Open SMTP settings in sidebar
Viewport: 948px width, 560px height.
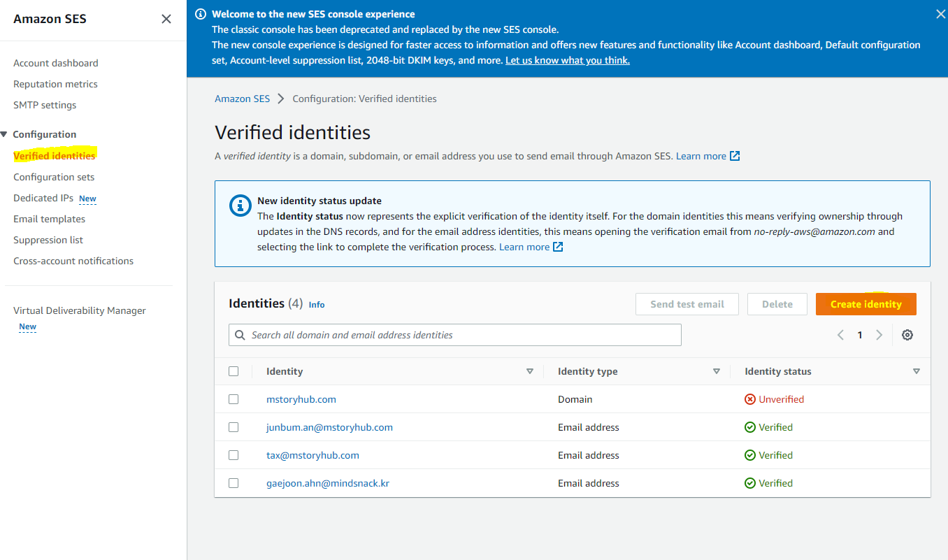point(45,105)
